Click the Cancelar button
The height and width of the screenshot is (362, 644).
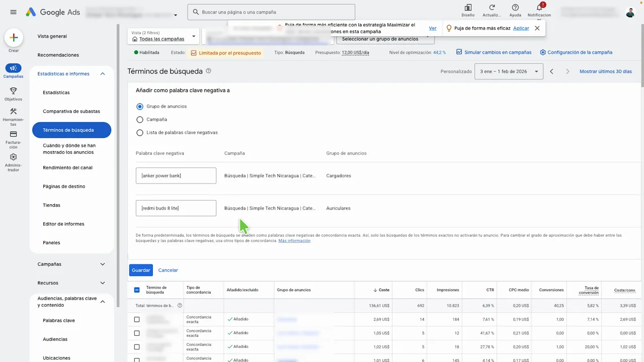168,270
